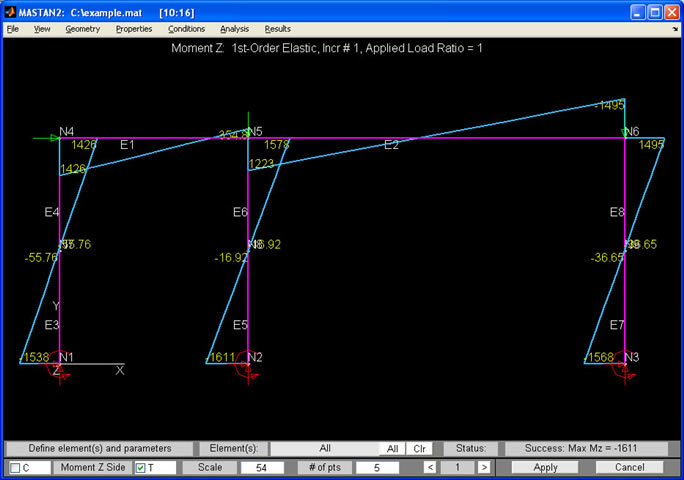The image size is (684, 480).
Task: Click Clr to clear element selection
Action: pyautogui.click(x=419, y=449)
